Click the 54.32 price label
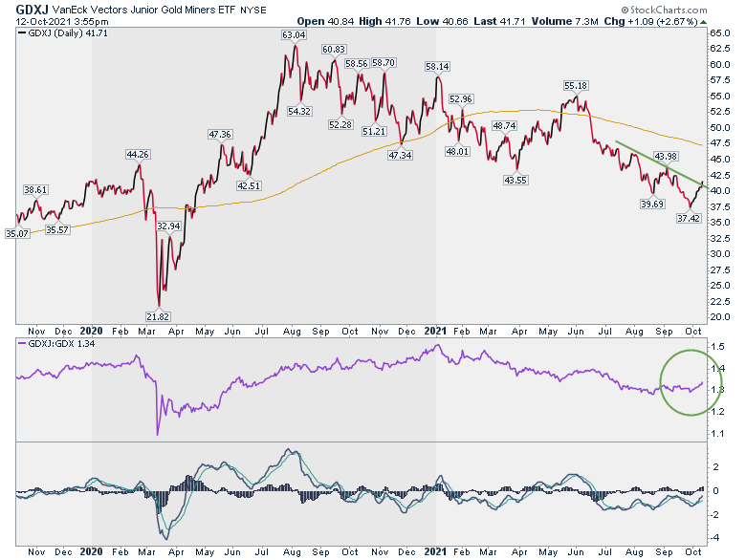Viewport: 746px width, 560px height. click(x=299, y=111)
